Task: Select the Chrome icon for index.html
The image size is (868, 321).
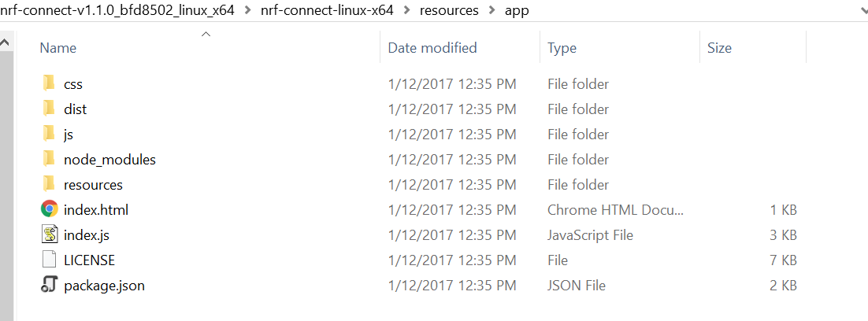Action: pyautogui.click(x=50, y=209)
